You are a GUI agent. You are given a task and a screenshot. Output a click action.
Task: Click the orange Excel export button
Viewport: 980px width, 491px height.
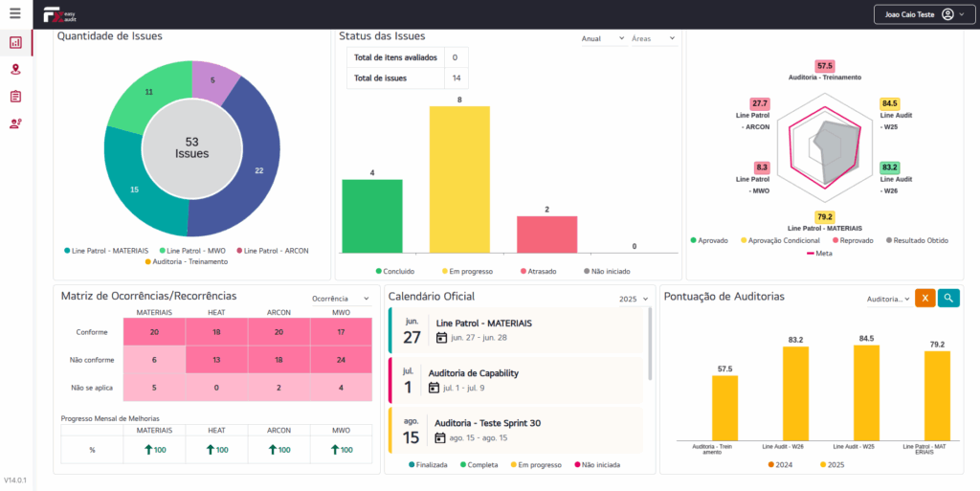point(924,299)
